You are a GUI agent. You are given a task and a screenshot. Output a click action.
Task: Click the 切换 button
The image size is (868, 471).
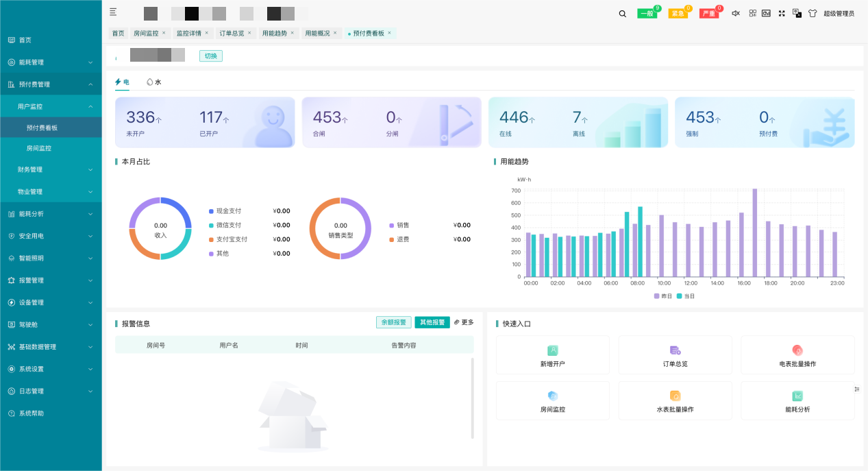210,56
